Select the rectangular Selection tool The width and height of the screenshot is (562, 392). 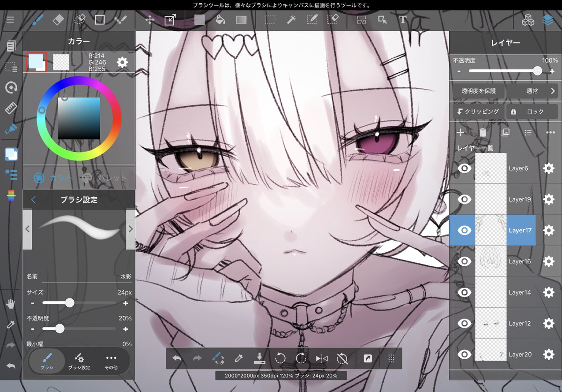click(270, 20)
